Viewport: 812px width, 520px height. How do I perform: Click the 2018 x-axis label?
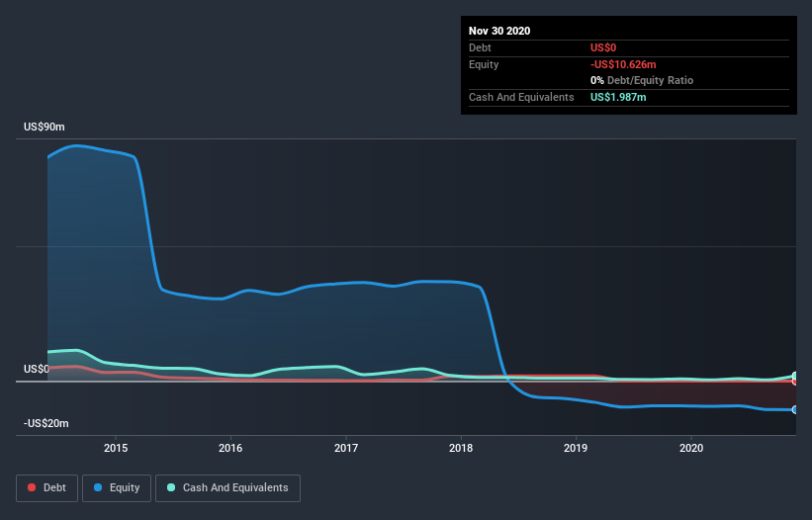[461, 448]
